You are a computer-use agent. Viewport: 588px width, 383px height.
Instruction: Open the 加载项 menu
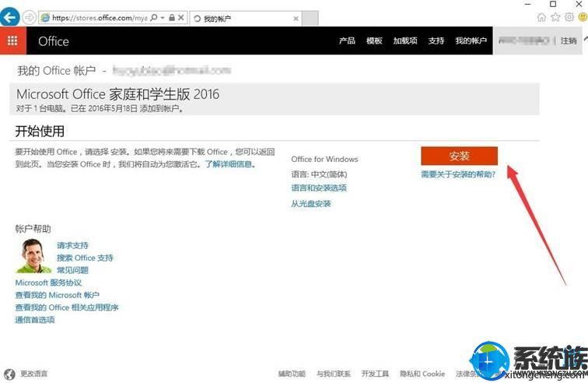pos(405,40)
